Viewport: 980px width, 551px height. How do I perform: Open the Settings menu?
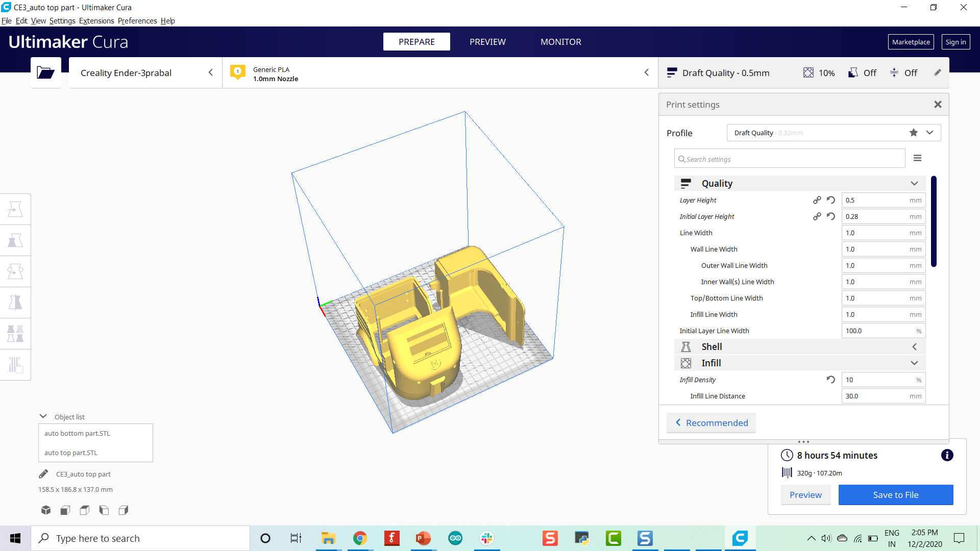pos(62,21)
